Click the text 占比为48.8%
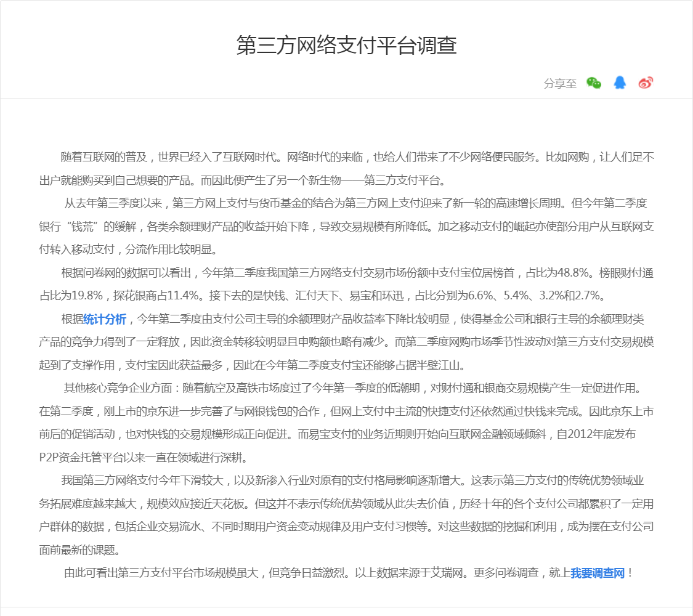The width and height of the screenshot is (693, 616). 557,273
